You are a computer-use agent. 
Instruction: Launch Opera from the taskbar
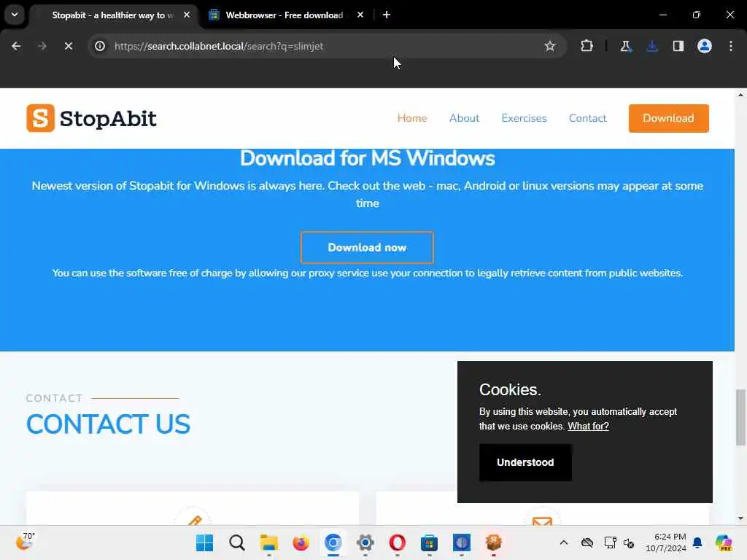point(398,542)
